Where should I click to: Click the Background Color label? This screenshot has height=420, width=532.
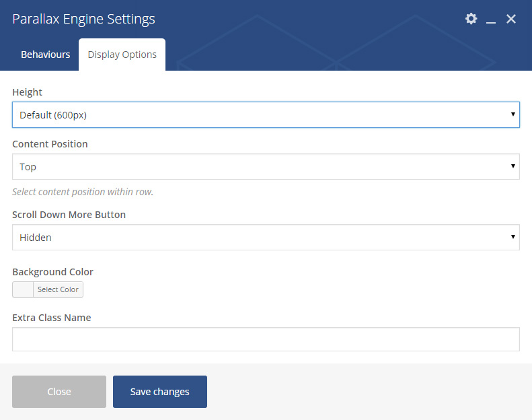click(x=52, y=272)
